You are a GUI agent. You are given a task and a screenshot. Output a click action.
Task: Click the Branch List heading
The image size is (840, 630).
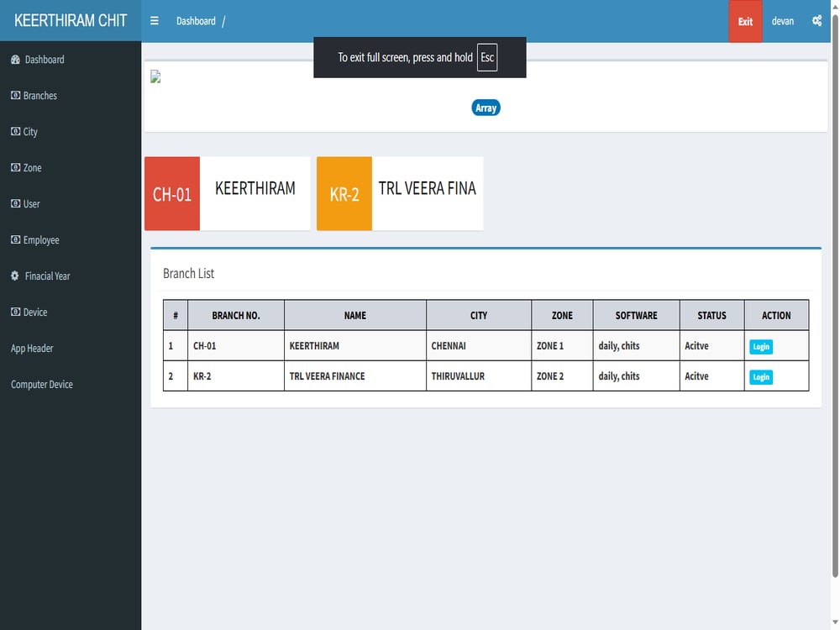point(188,273)
